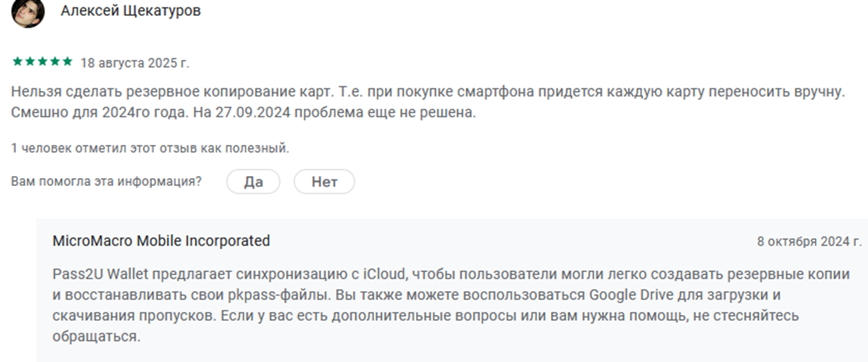Click the 1 человек отметил этот отзыв text
Image resolution: width=868 pixels, height=362 pixels.
(150, 148)
